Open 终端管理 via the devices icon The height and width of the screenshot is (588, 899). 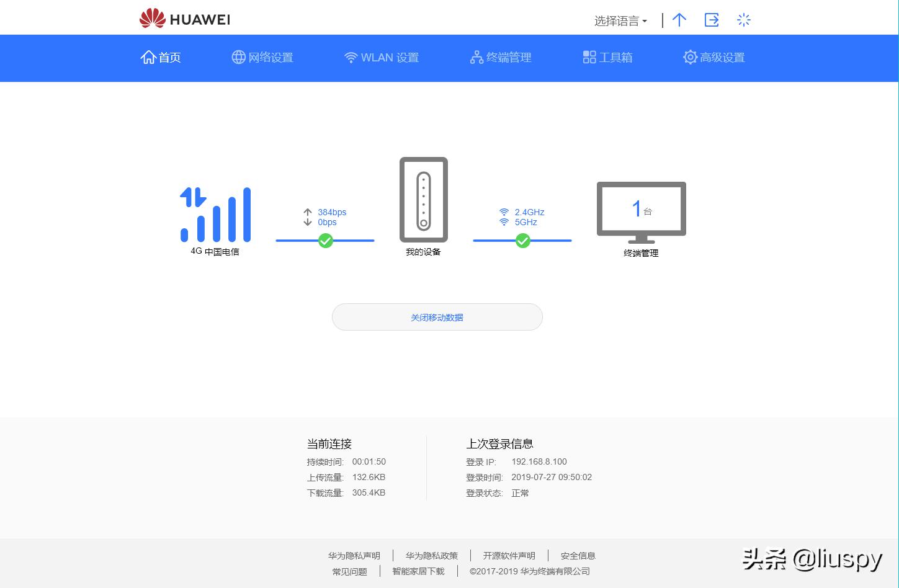click(x=476, y=57)
